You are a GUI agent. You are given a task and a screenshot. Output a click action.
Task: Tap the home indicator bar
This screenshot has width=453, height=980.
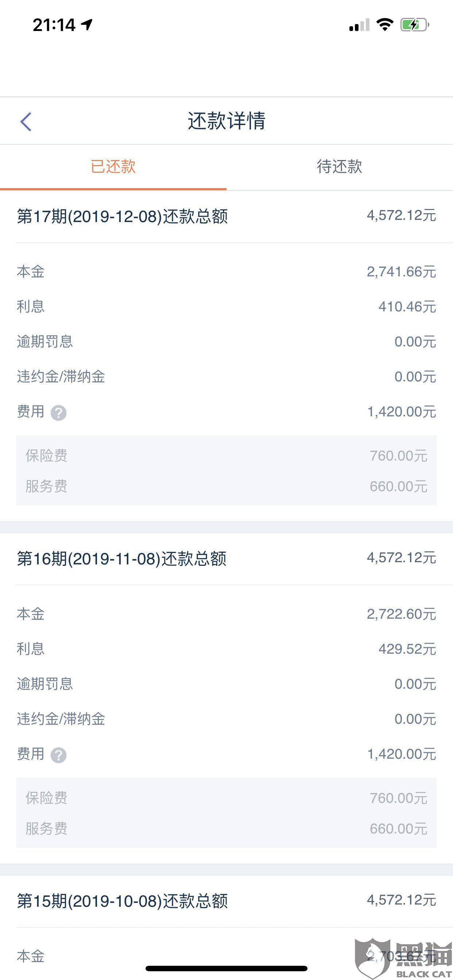click(x=226, y=968)
